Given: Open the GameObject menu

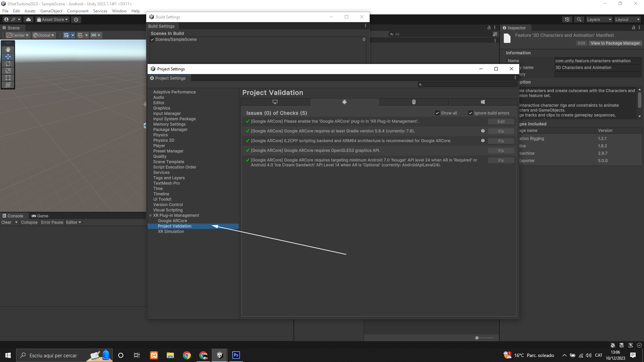Looking at the screenshot, I should coord(51,11).
